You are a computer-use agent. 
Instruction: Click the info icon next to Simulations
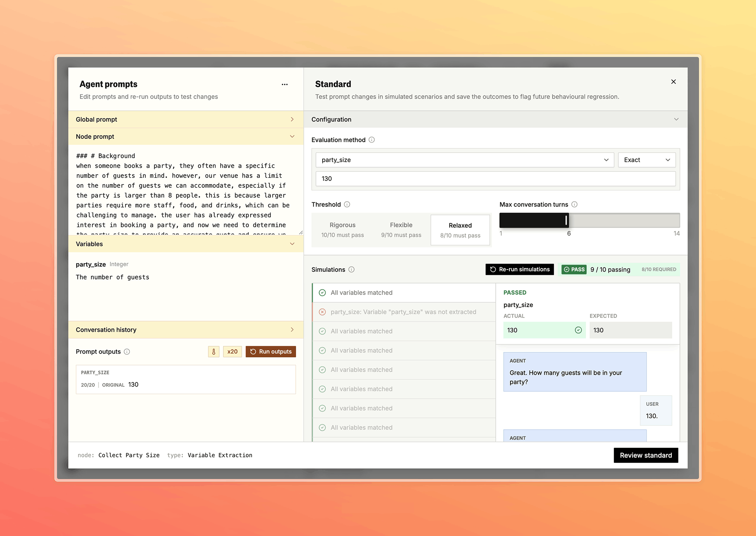(352, 269)
